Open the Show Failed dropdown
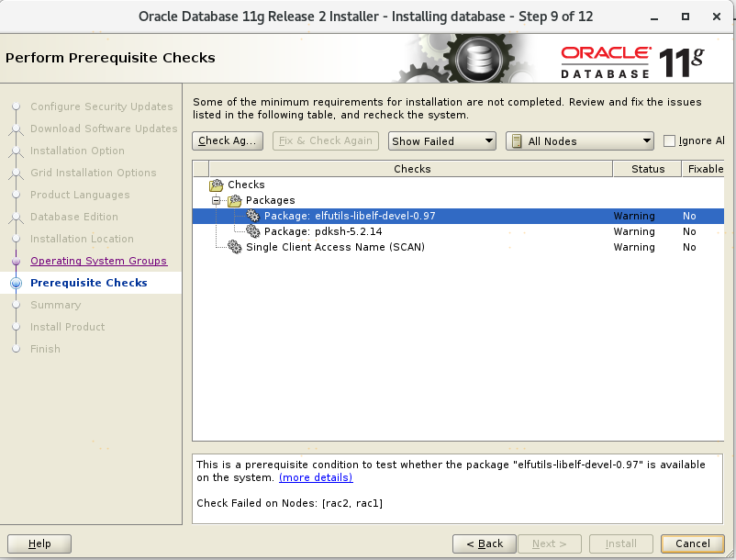Screen dimensions: 736x560 pyautogui.click(x=441, y=141)
